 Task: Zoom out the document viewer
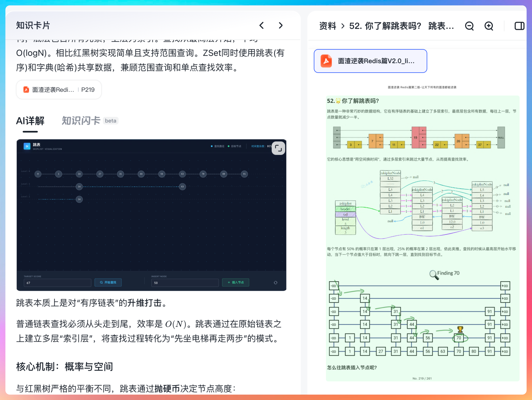pos(469,26)
